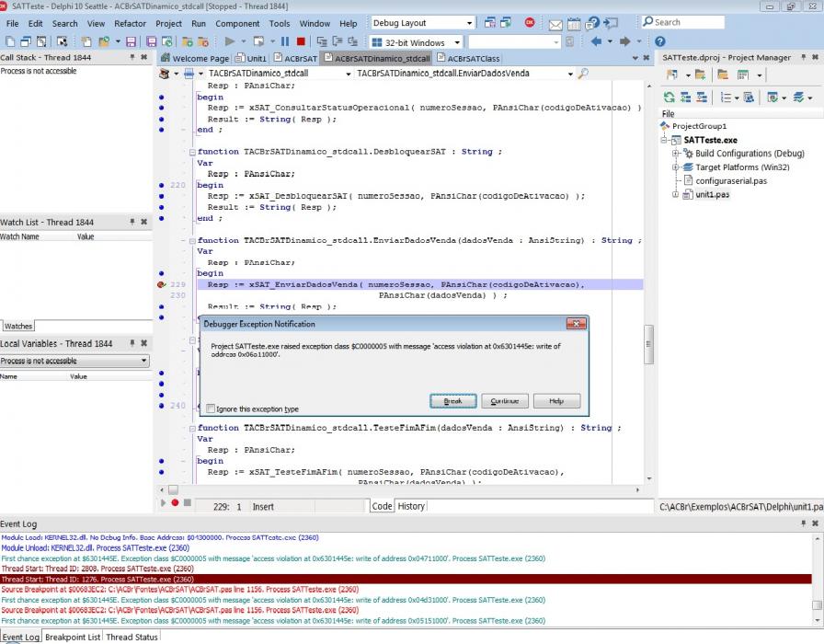824x644 pixels.
Task: Click the red Program Reset stop icon
Action: coord(301,41)
